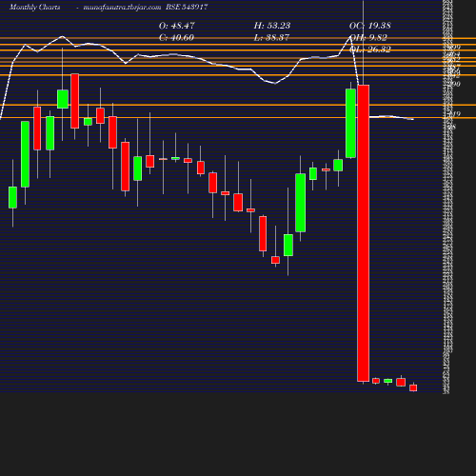Click the 'OC: 19.38' reading
Image resolution: width=476 pixels, height=476 pixels.
(369, 26)
